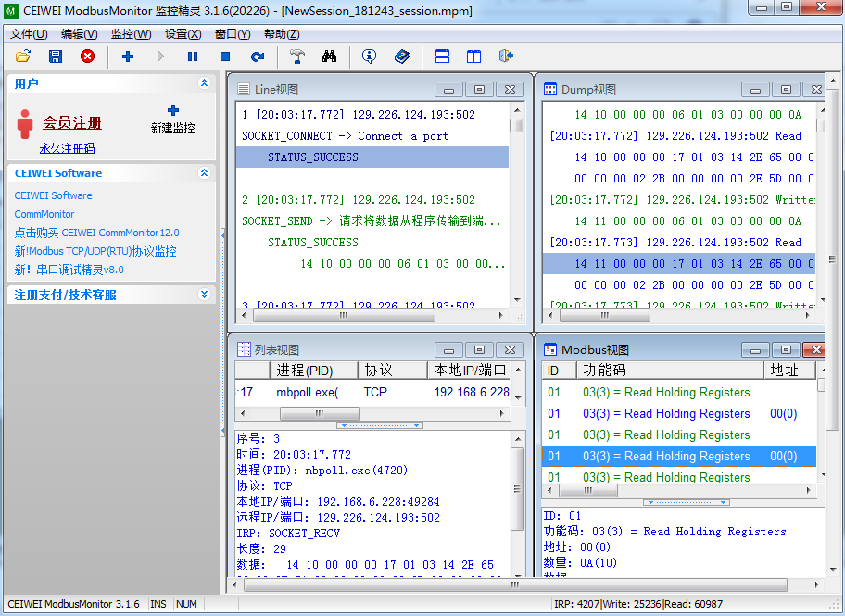Click 点击购买 CEIWEI CommMonitor12.0 link
845x616 pixels.
click(96, 233)
